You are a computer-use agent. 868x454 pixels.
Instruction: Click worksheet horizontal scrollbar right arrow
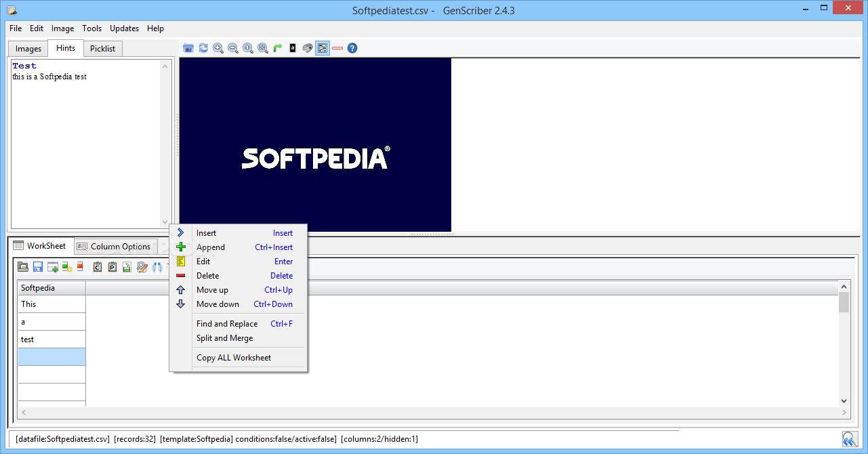pyautogui.click(x=844, y=412)
